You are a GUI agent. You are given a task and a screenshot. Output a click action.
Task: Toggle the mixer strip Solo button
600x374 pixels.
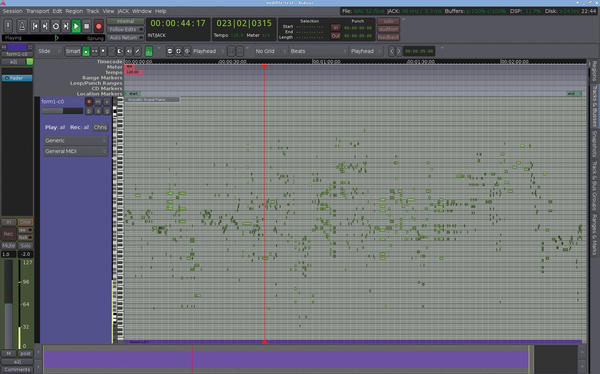pyautogui.click(x=25, y=246)
